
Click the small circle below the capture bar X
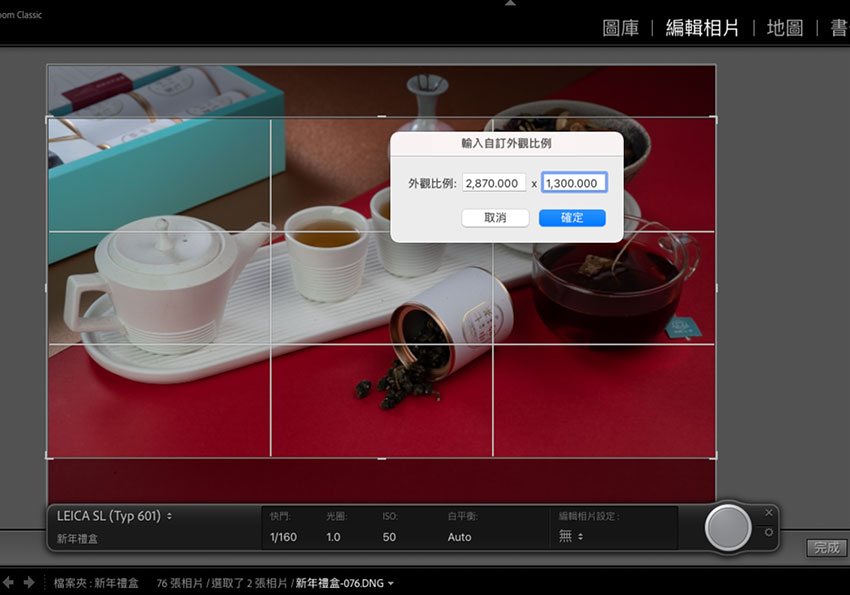tap(768, 532)
